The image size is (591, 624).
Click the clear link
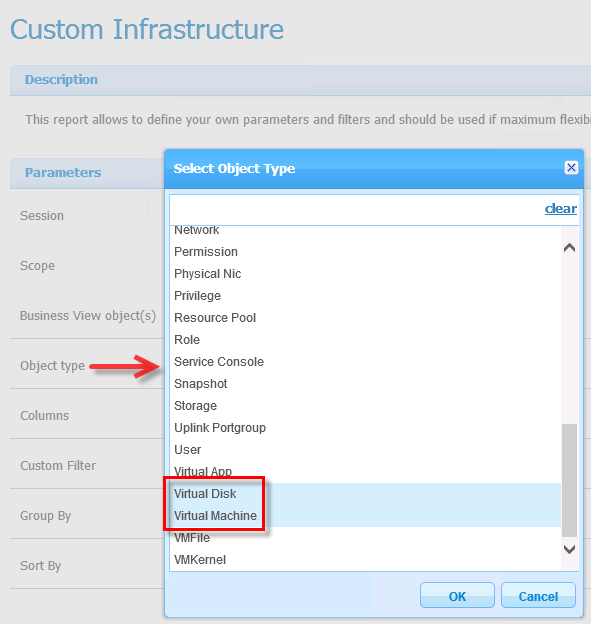(x=560, y=209)
